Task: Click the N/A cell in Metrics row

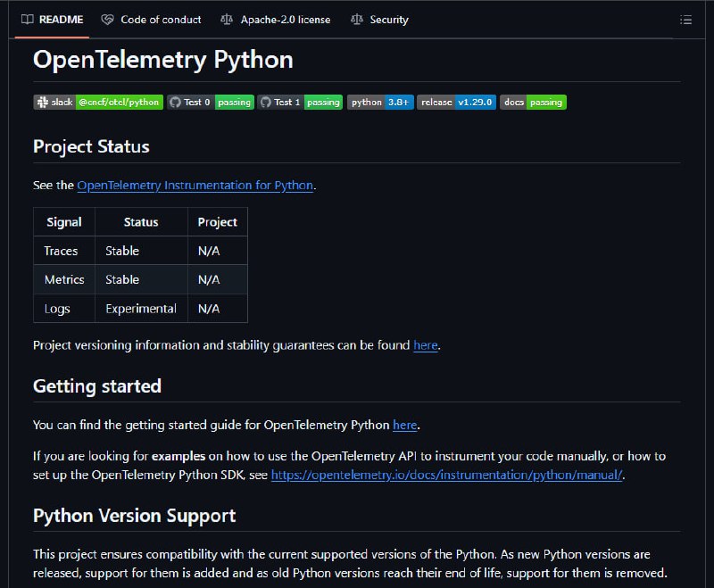Action: point(218,279)
